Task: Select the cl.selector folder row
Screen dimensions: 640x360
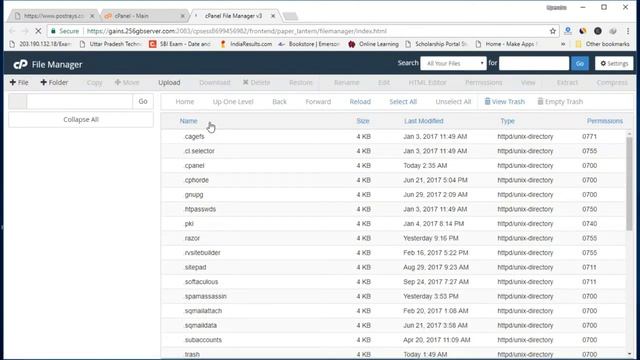Action: (x=393, y=151)
